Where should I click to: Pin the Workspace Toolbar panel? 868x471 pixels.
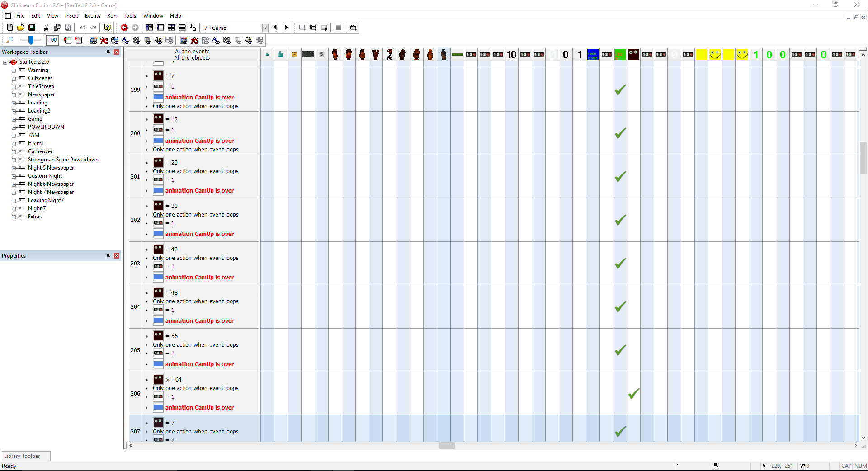(x=108, y=52)
